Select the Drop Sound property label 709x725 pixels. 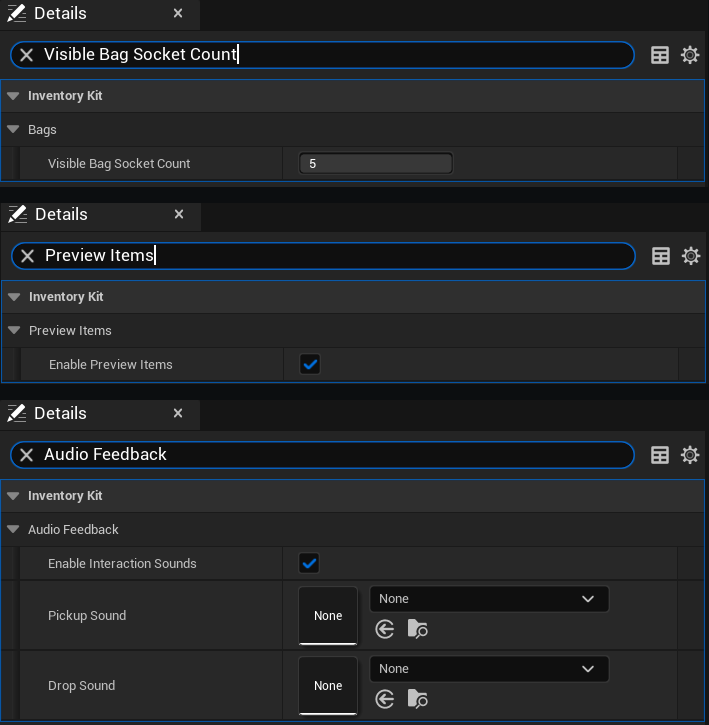(x=81, y=685)
